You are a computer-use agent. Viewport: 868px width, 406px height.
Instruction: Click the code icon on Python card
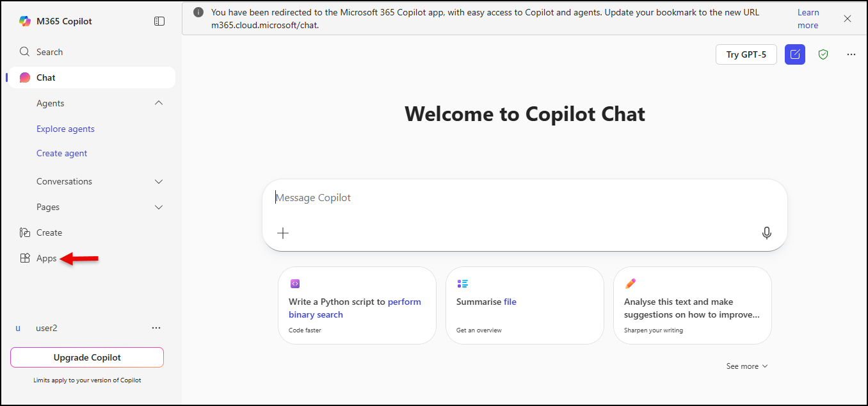pos(295,284)
